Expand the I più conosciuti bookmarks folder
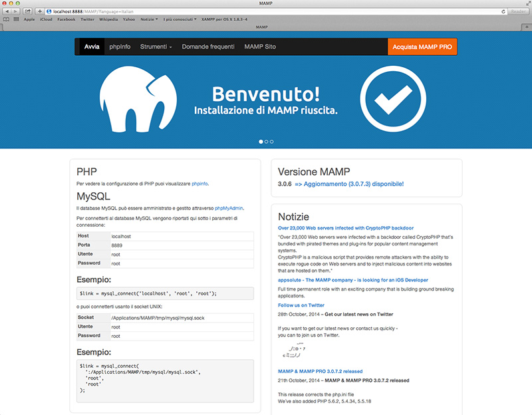Viewport: 532px width, 415px height. [180, 19]
